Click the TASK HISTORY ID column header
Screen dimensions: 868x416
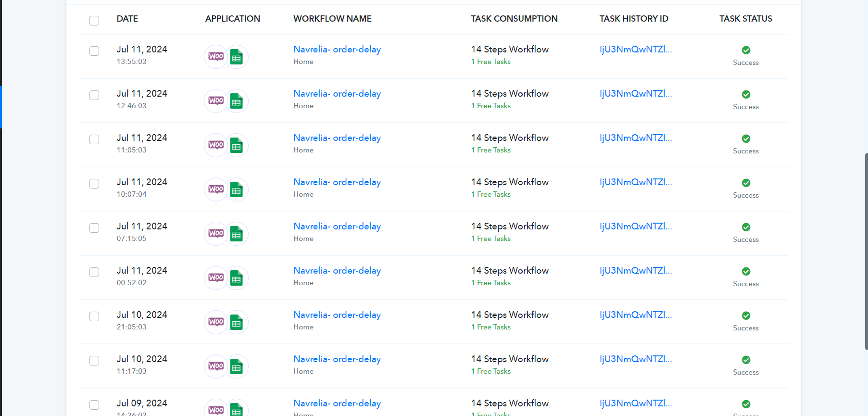click(634, 19)
